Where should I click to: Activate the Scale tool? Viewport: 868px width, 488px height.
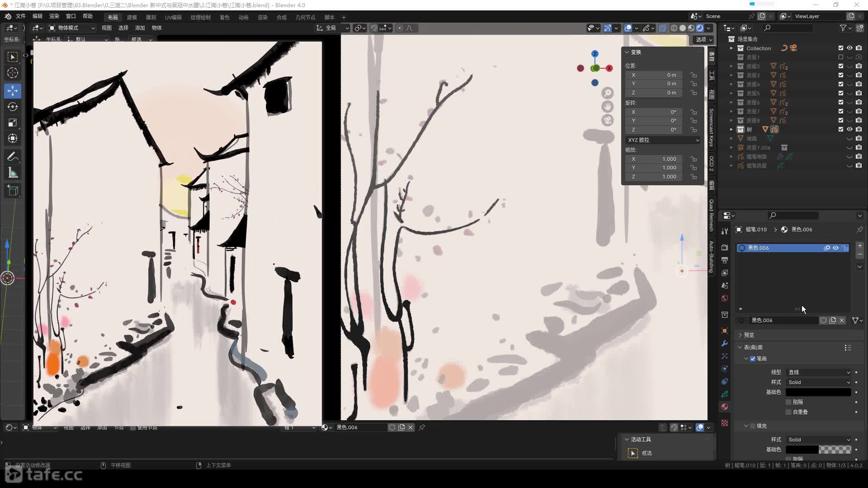13,122
